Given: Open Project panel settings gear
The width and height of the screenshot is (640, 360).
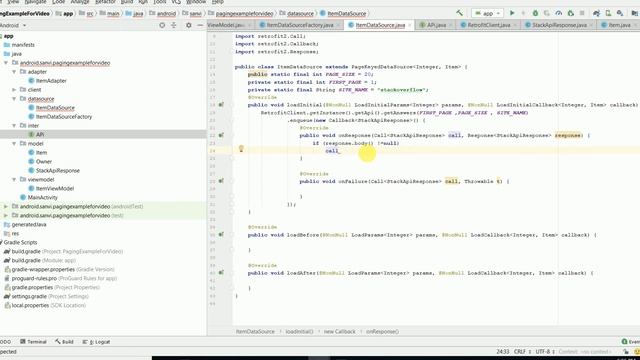Looking at the screenshot, I should pyautogui.click(x=189, y=25).
